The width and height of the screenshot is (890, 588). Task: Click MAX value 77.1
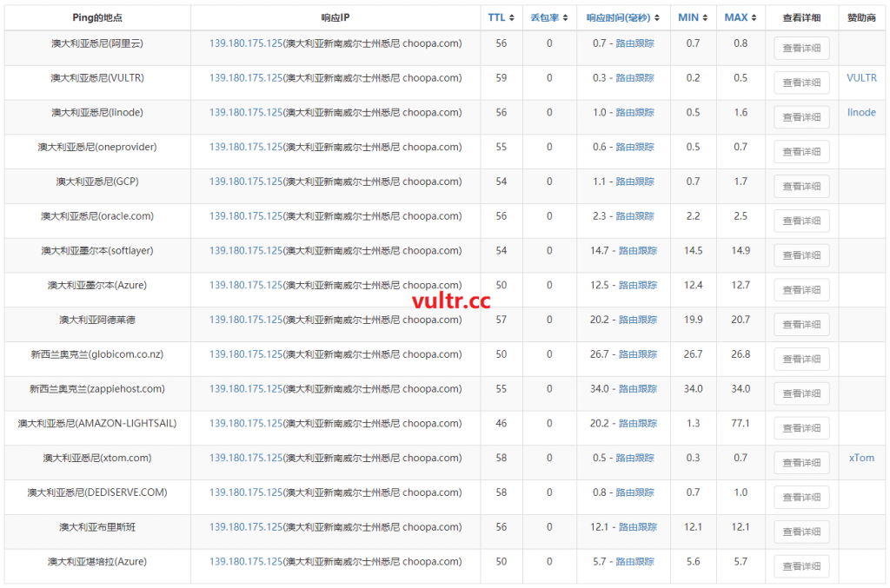[741, 424]
